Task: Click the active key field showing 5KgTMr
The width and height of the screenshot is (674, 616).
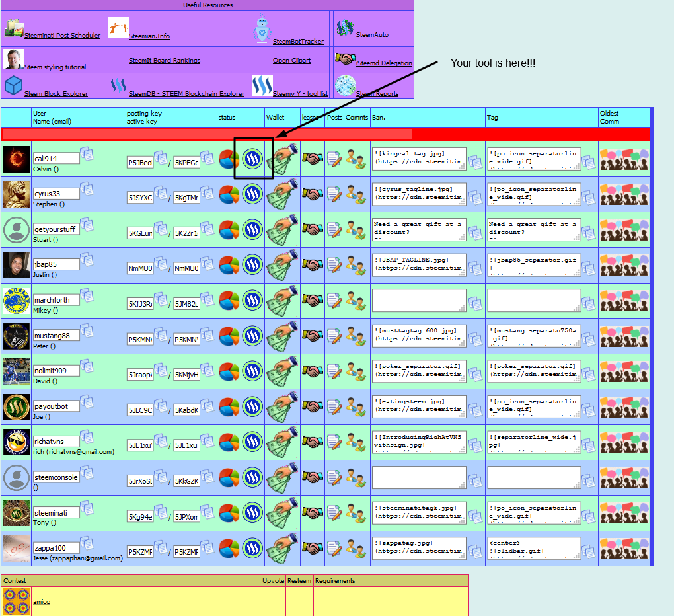Action: pyautogui.click(x=186, y=198)
